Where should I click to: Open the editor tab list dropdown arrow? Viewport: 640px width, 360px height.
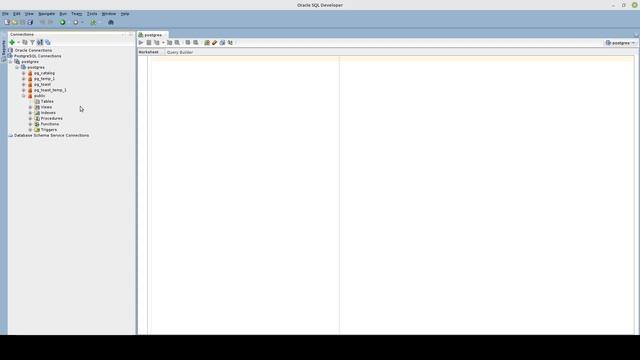tap(636, 35)
